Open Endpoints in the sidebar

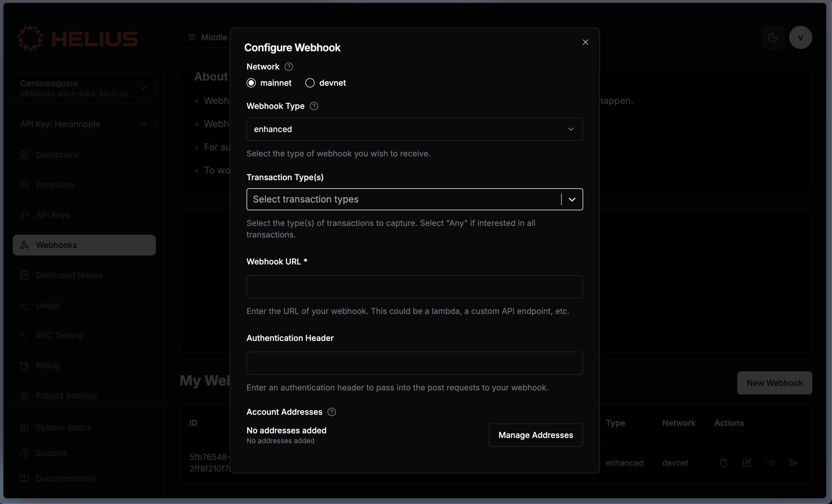tap(84, 185)
